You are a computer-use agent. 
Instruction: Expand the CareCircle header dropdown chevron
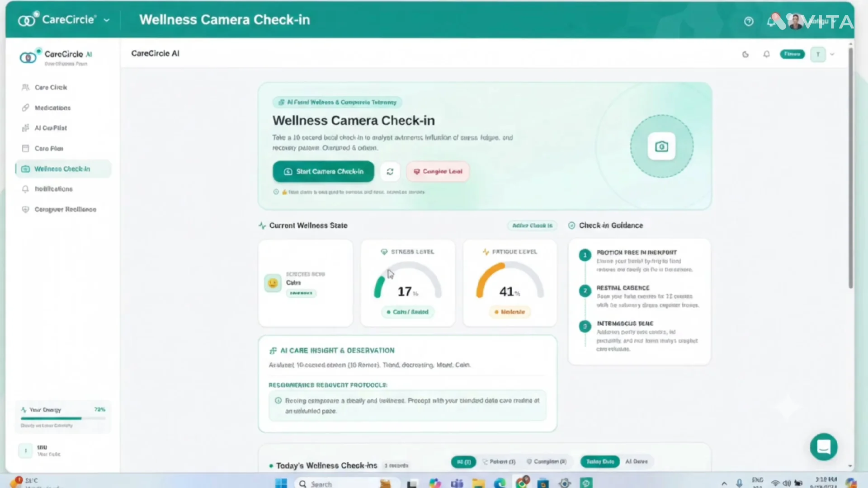107,20
